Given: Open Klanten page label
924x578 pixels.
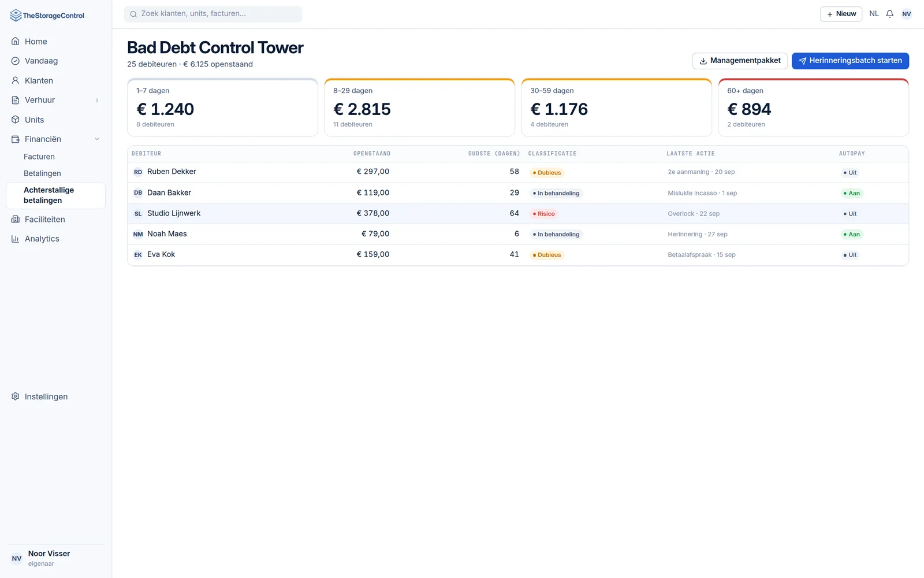Looking at the screenshot, I should 39,80.
